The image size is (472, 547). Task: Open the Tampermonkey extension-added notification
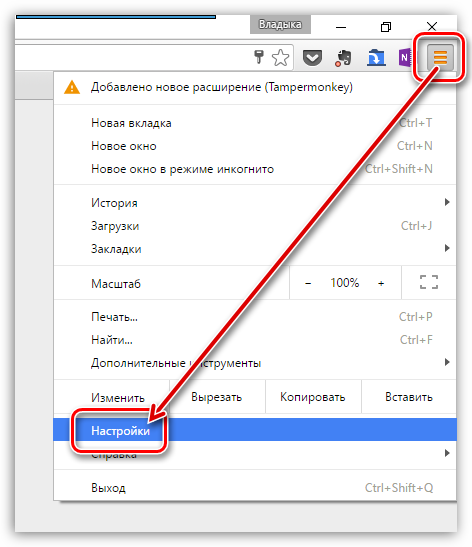pos(255,87)
